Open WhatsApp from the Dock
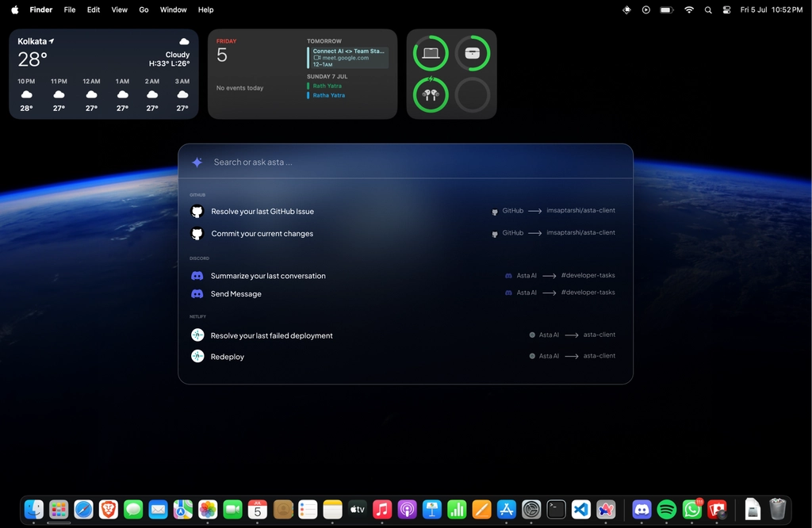This screenshot has height=528, width=812. tap(691, 510)
